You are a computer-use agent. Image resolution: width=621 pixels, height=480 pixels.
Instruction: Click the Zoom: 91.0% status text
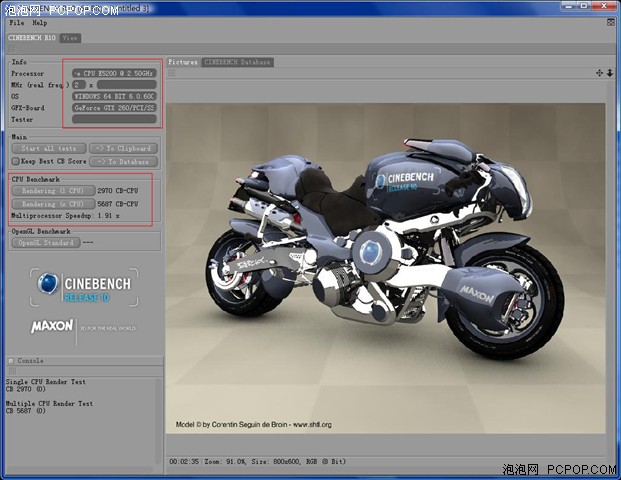click(225, 462)
